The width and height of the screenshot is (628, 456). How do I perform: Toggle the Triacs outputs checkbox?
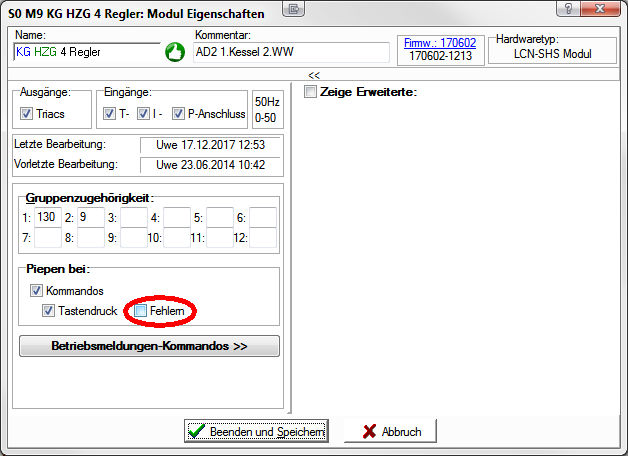coord(26,114)
